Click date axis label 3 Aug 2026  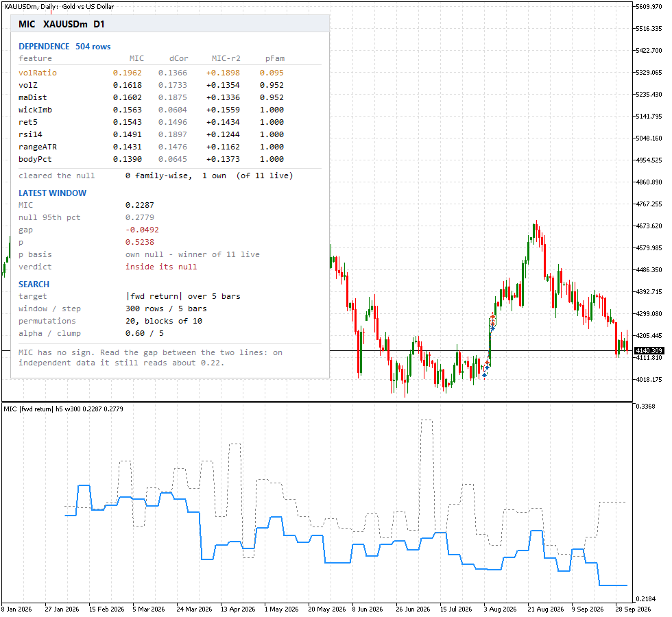point(500,609)
